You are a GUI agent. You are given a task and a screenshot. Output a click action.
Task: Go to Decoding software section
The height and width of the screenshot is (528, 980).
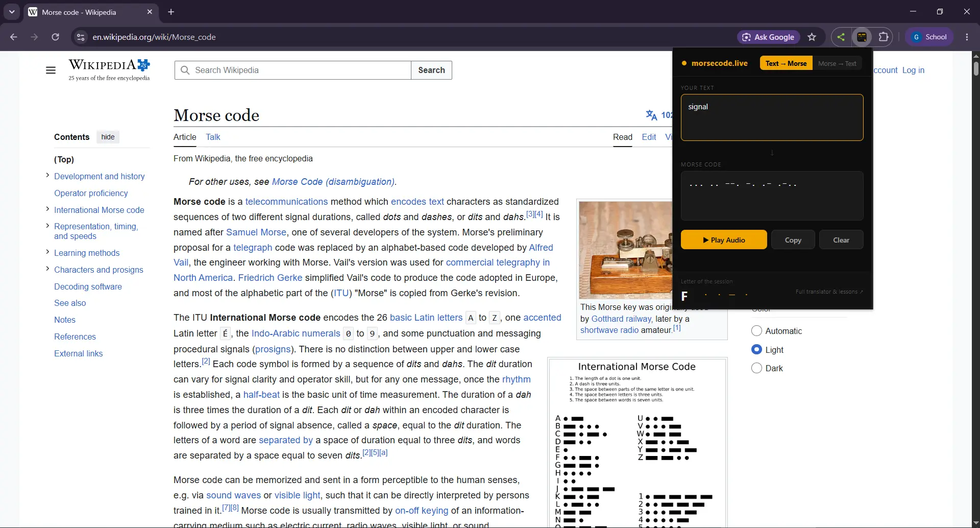click(x=88, y=286)
